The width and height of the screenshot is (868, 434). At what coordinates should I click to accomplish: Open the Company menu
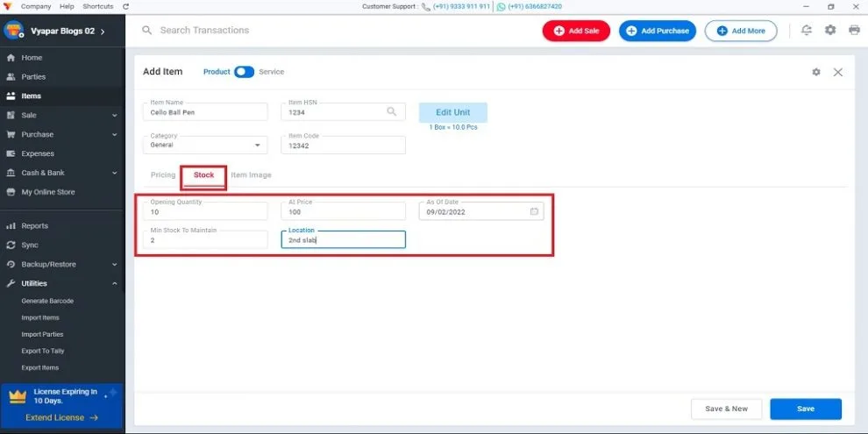[36, 7]
